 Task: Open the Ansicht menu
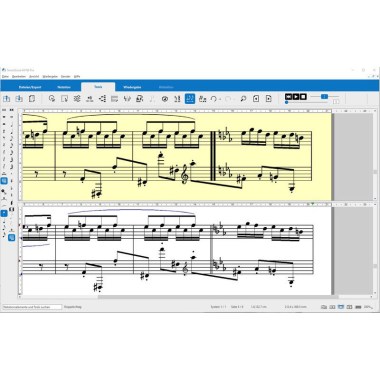click(34, 77)
